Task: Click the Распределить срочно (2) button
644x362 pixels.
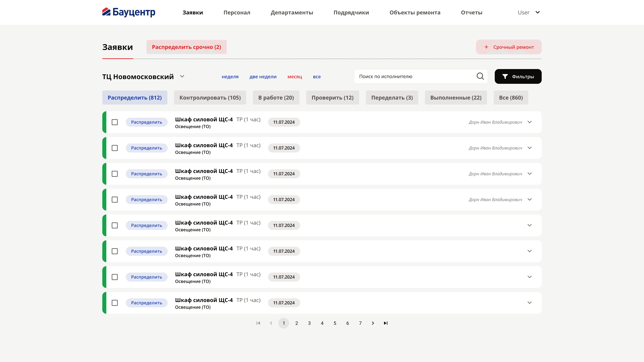Action: (186, 47)
